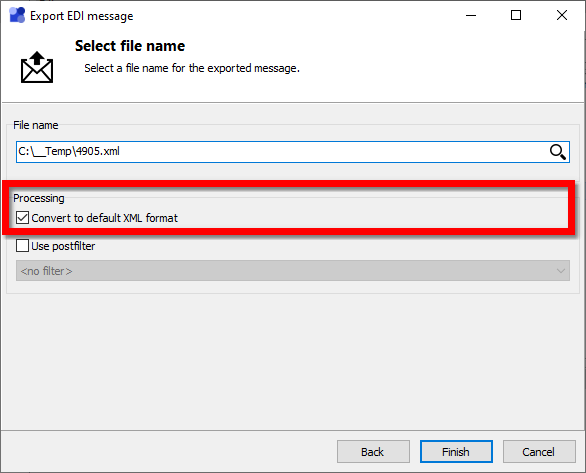
Task: Expand the postfilter combo box arrow
Action: click(560, 271)
